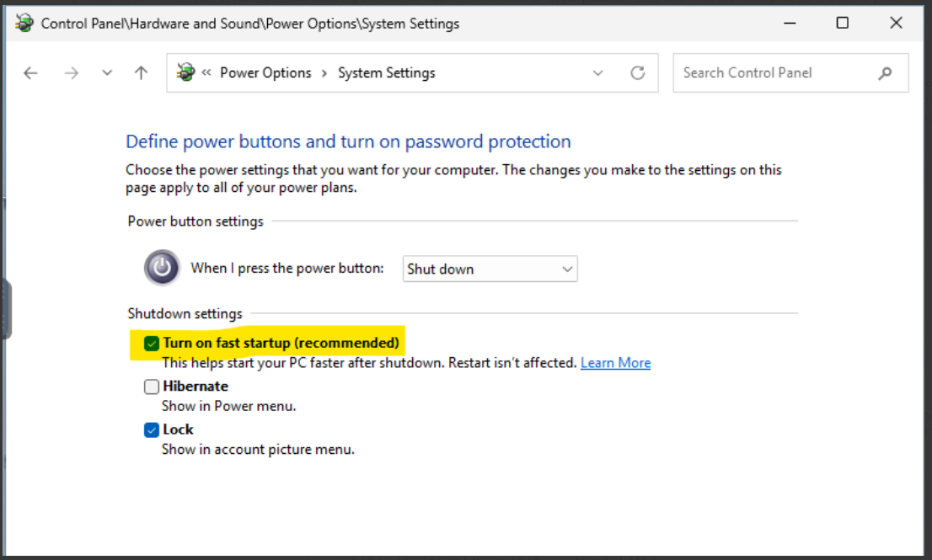Click the round power button icon
The image size is (932, 560).
pos(162,268)
